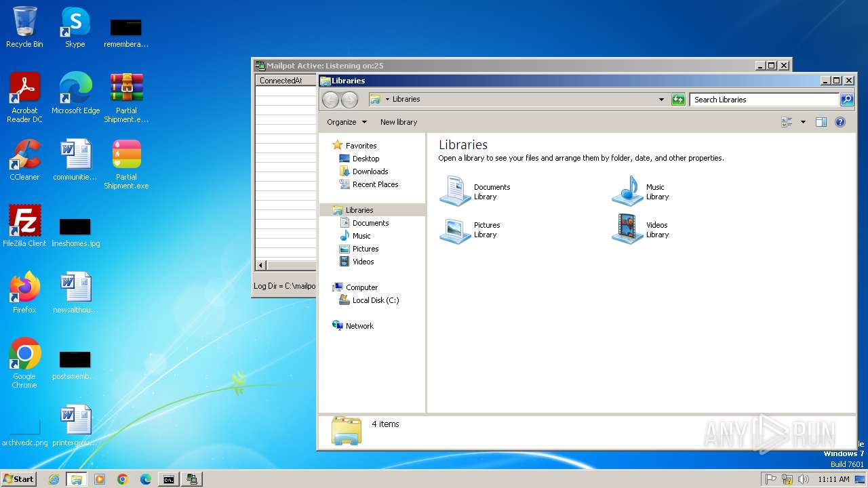Open Edge from the taskbar
Viewport: 868px width, 488px height.
pos(146,479)
